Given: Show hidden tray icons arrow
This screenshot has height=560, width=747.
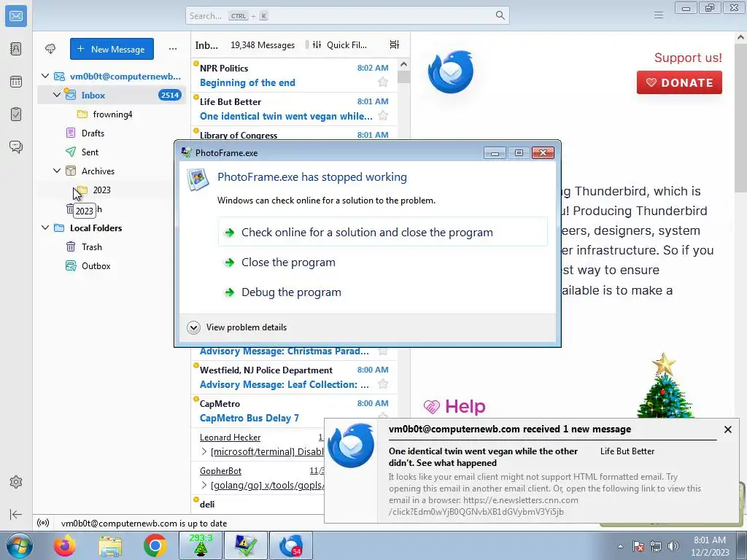Looking at the screenshot, I should pyautogui.click(x=620, y=546).
